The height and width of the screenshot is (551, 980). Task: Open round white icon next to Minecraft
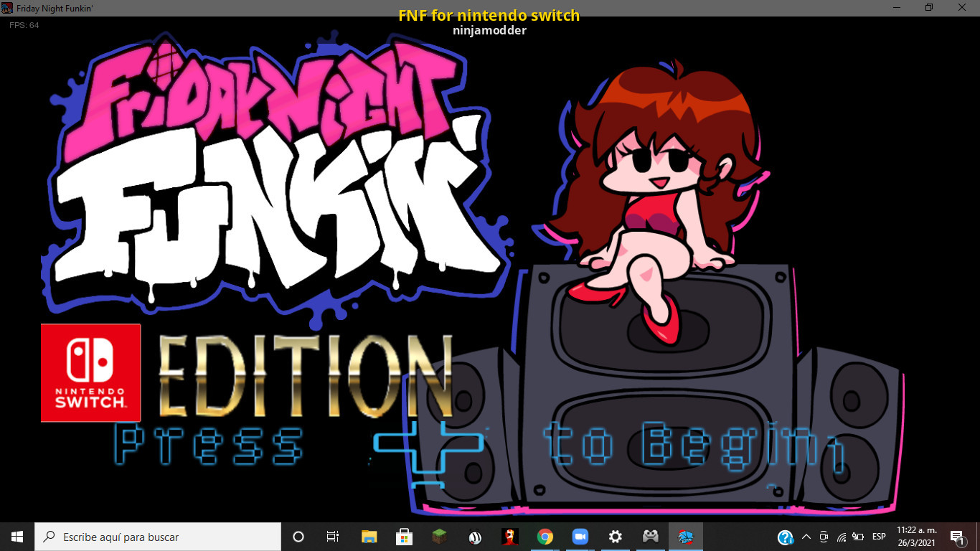click(474, 537)
